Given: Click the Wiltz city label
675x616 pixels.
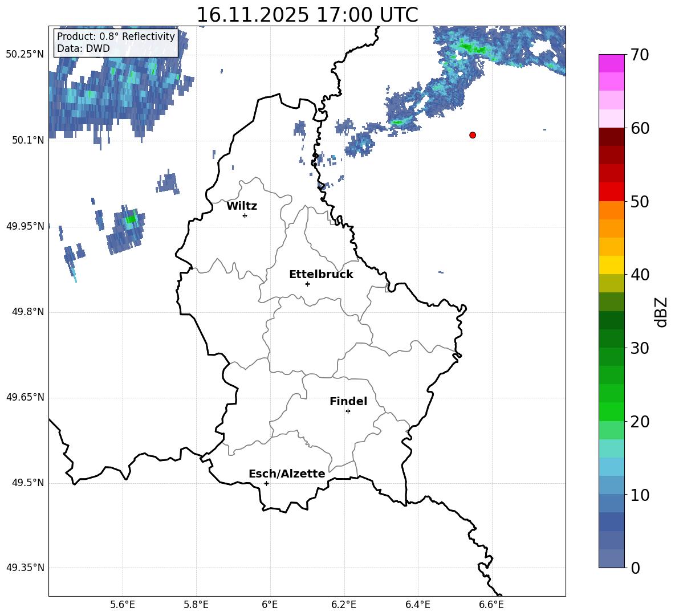Looking at the screenshot, I should [242, 206].
